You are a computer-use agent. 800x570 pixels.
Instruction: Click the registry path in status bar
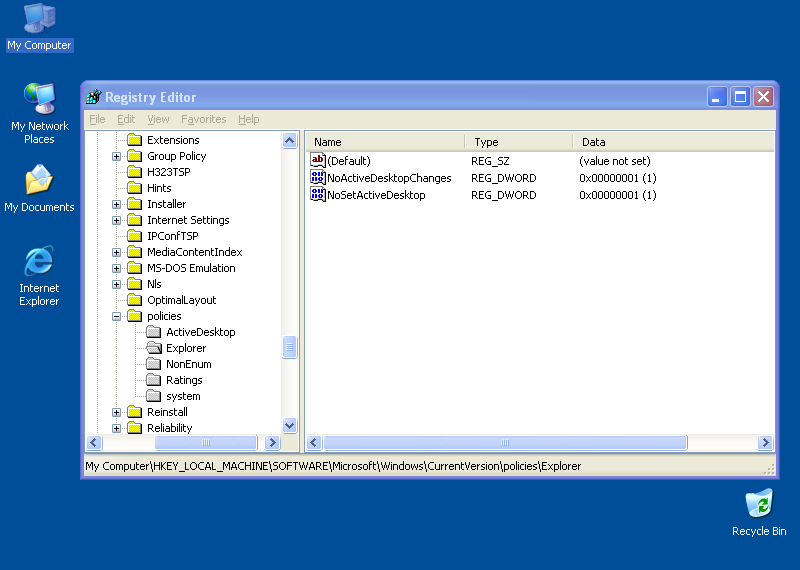pos(333,466)
